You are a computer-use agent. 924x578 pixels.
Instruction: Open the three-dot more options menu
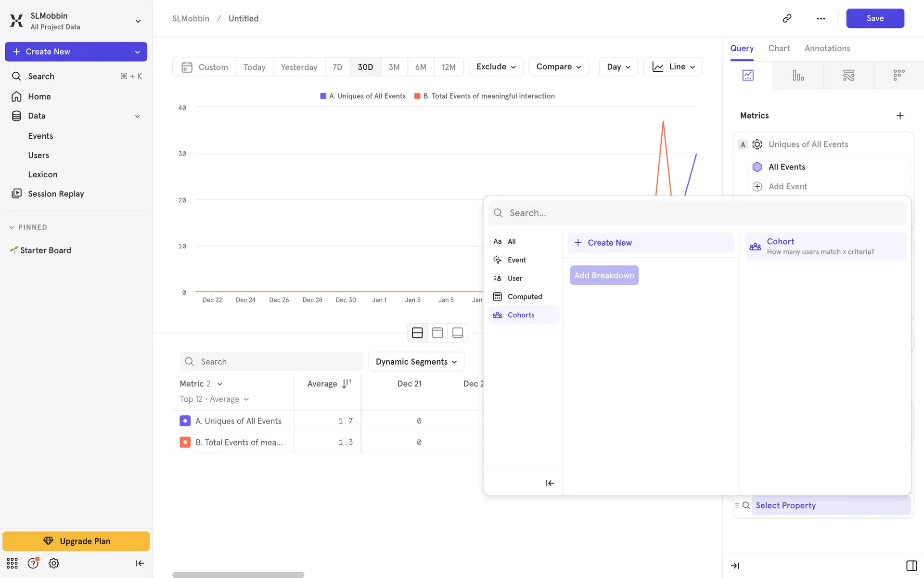coord(821,18)
